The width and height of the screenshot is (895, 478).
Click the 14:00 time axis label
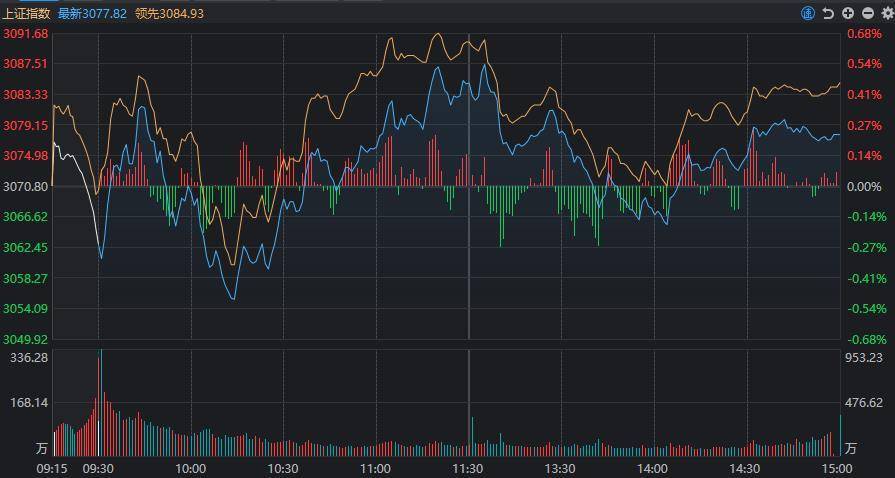click(x=652, y=468)
